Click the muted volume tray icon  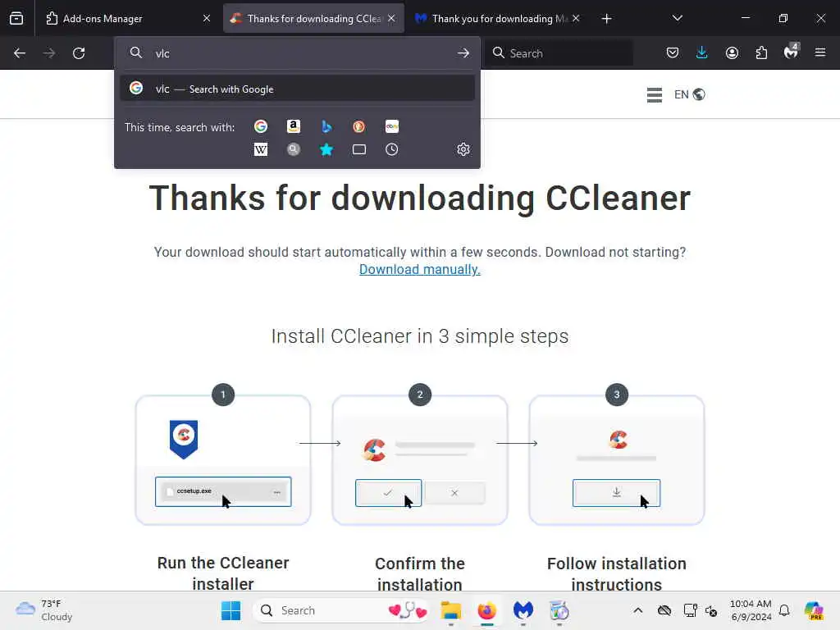[x=711, y=610]
